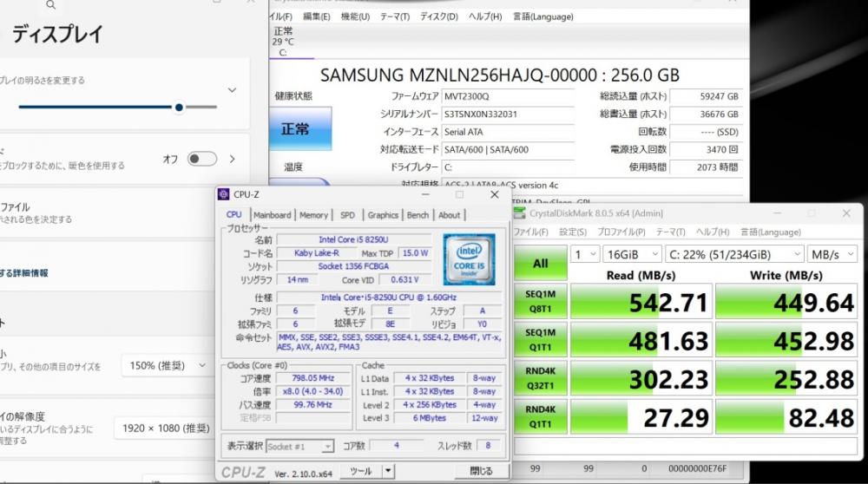868x484 pixels.
Task: Click the SEQ1M Q8T1 read value 542.71
Action: click(641, 302)
